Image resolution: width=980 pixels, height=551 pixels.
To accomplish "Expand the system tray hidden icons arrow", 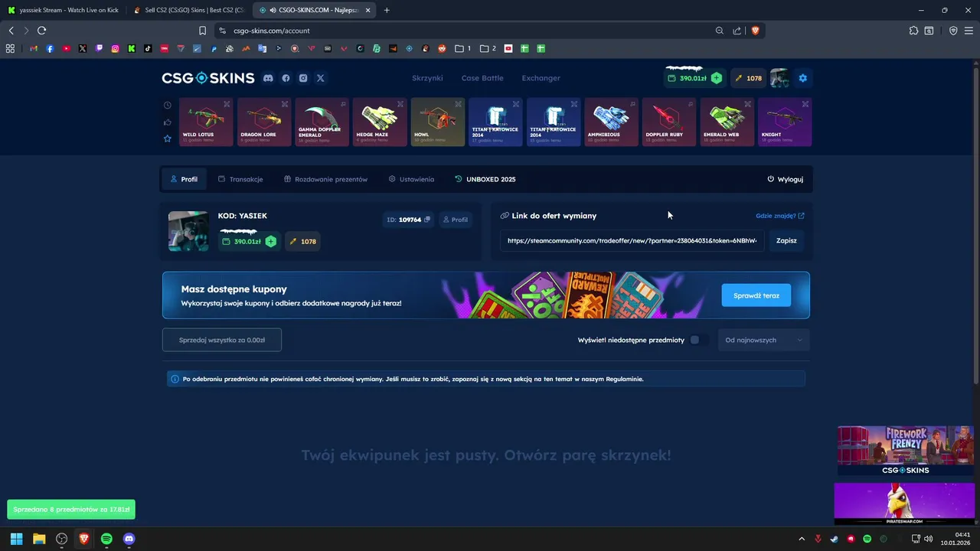I will tap(802, 539).
